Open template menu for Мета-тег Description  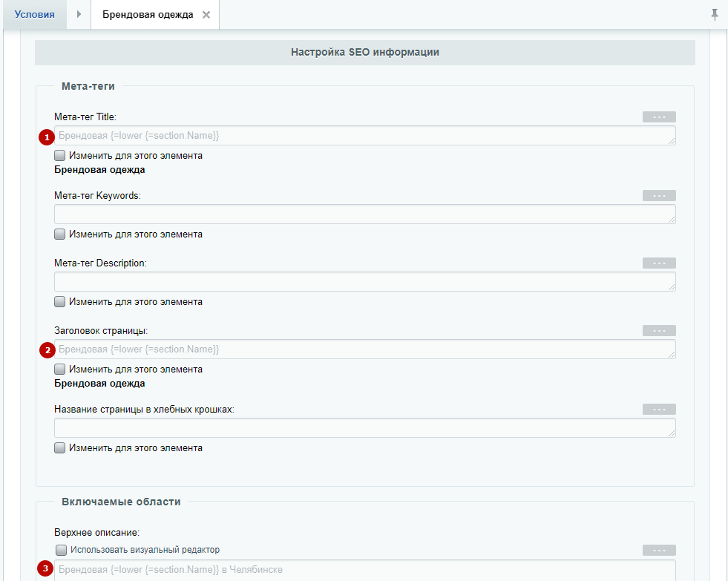click(659, 263)
